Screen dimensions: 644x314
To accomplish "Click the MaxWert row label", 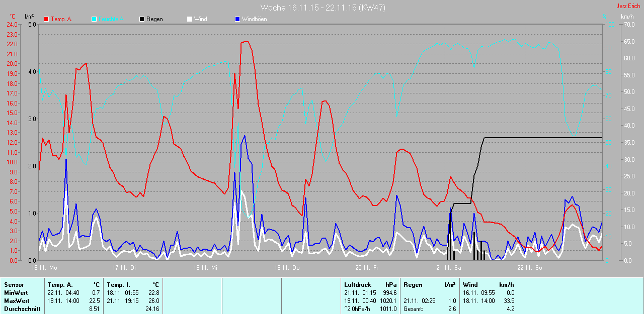I will (17, 301).
